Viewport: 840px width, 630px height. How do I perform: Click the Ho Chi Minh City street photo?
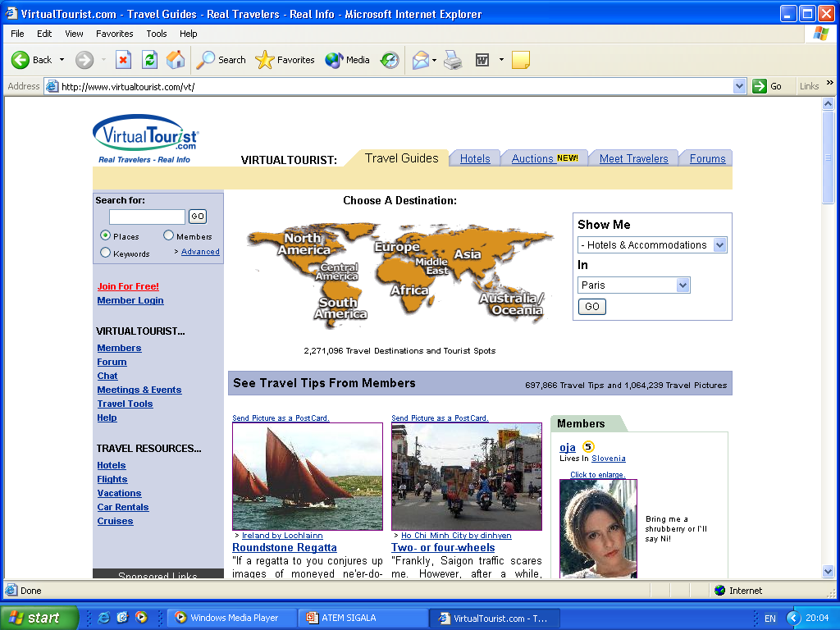467,477
